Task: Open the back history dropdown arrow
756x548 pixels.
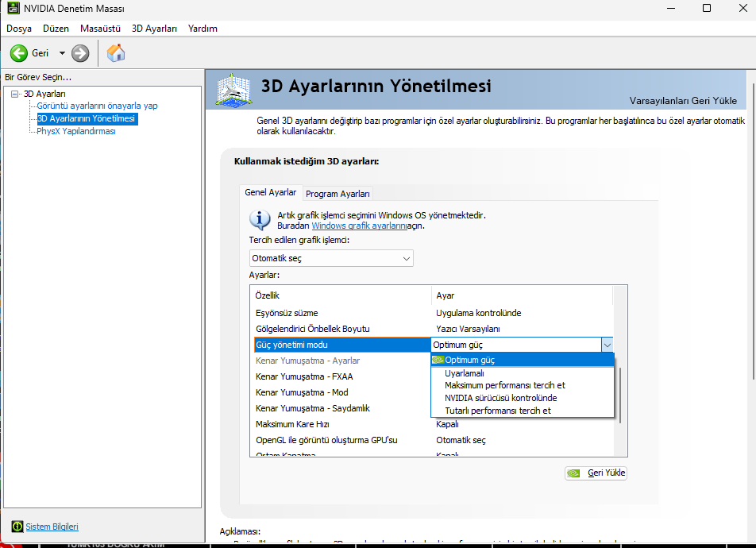Action: pyautogui.click(x=62, y=53)
